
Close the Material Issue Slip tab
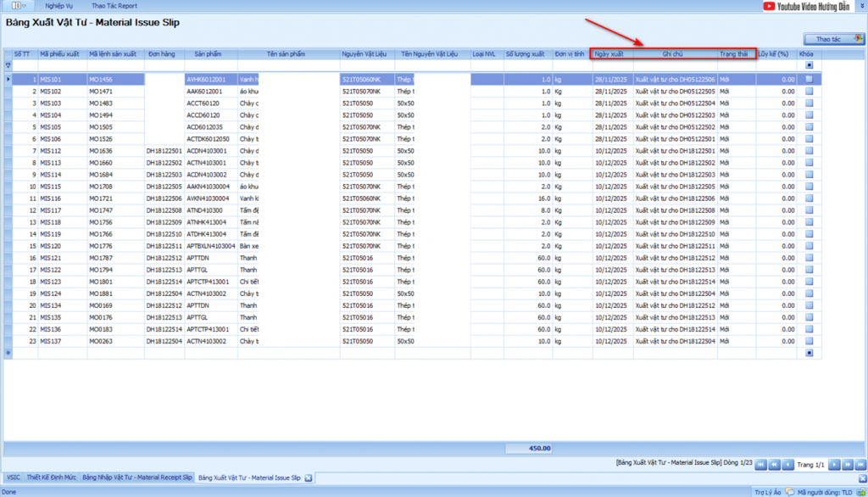coord(308,478)
